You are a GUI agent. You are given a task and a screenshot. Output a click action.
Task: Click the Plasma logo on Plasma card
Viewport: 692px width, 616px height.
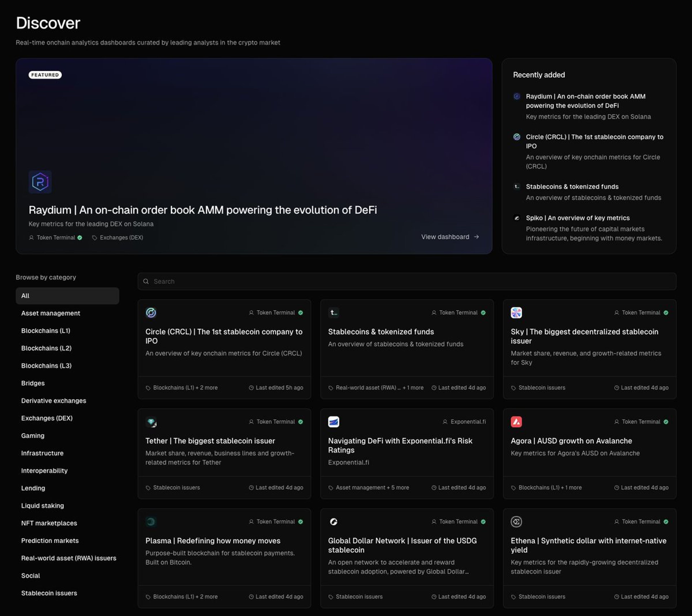click(x=151, y=522)
